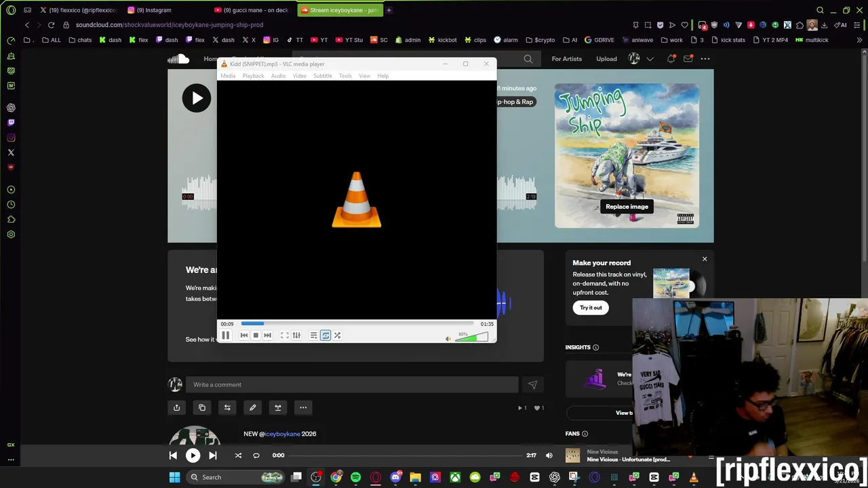Click the Try it out button
Screen dimensions: 868x488
591,308
